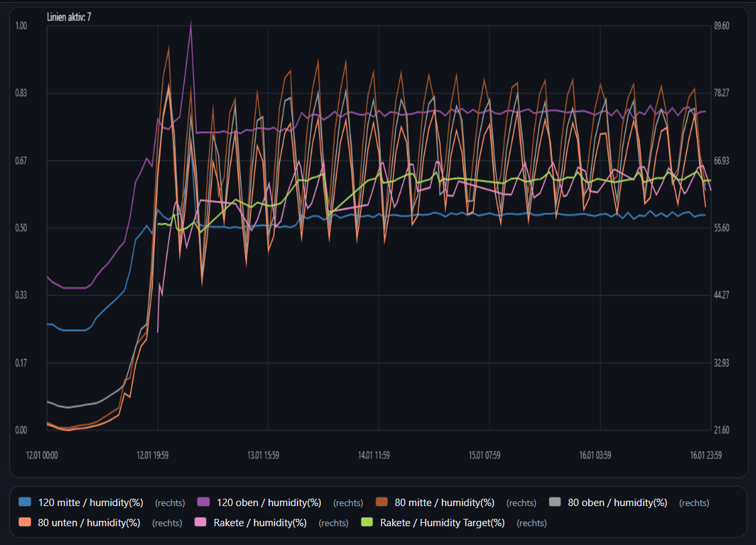The height and width of the screenshot is (545, 756).
Task: Click the purple swatch for 120 oben humidity
Action: (204, 502)
